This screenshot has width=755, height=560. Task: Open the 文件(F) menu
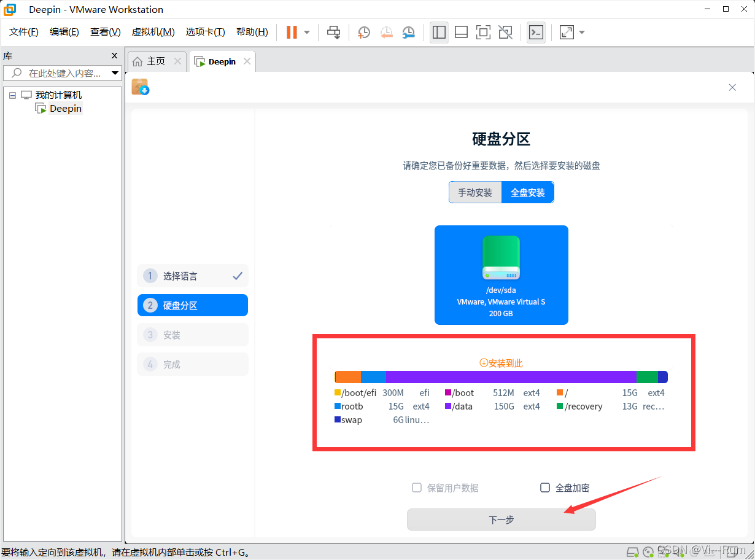24,32
